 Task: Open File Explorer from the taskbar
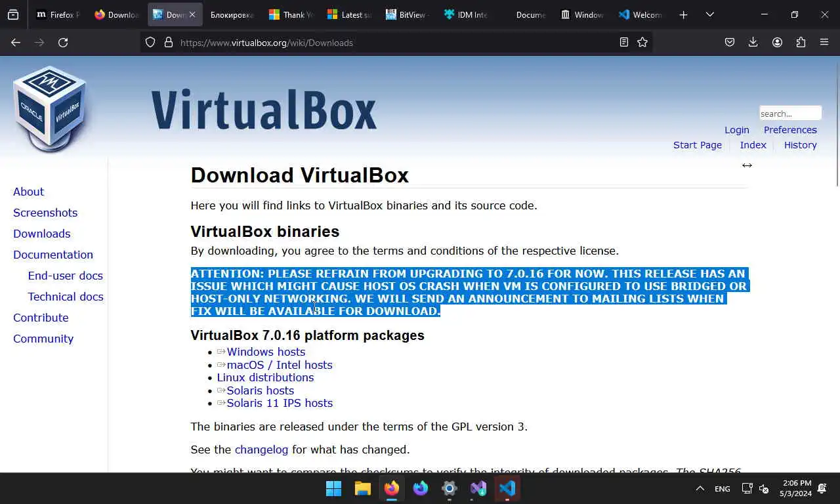pyautogui.click(x=363, y=488)
